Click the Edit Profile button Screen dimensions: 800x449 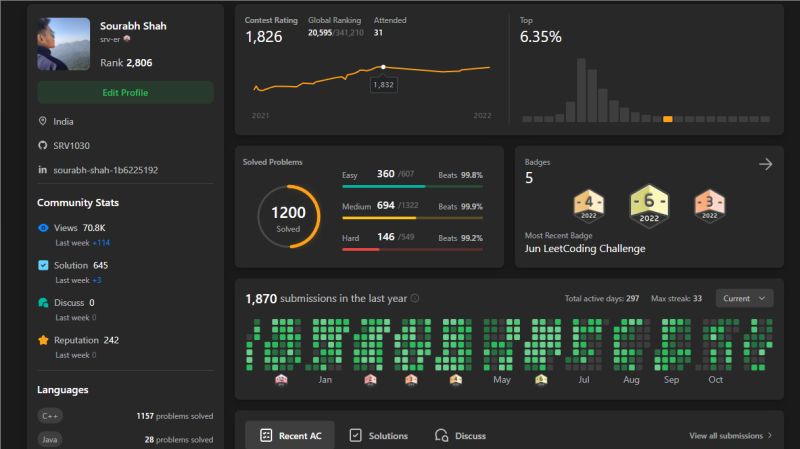click(x=125, y=92)
